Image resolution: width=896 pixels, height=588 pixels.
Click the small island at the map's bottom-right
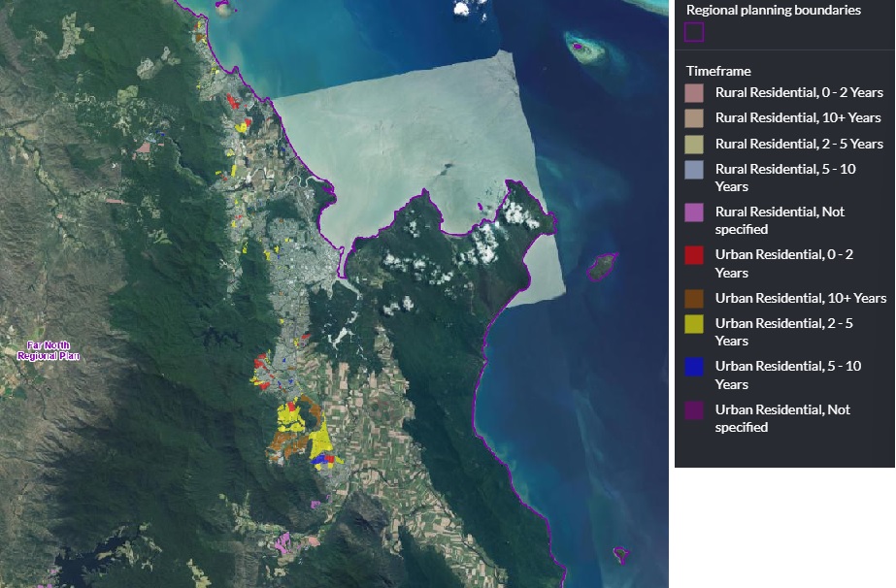point(620,554)
